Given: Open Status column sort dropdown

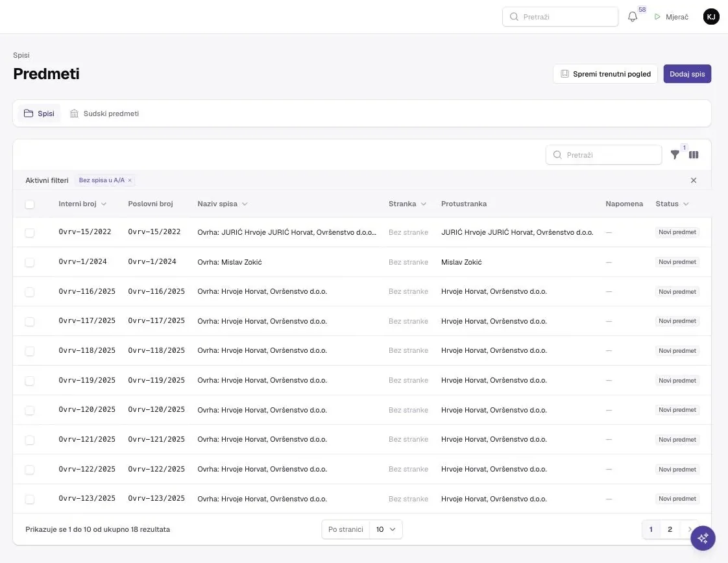Looking at the screenshot, I should 686,204.
